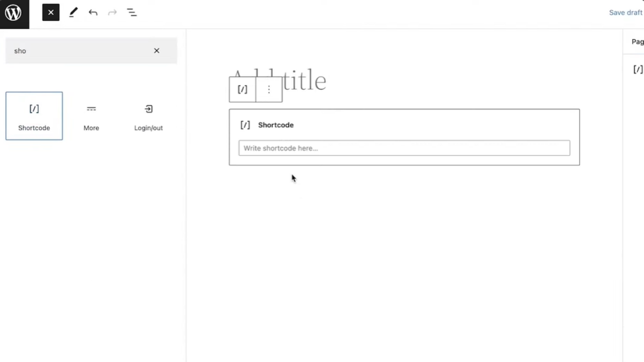
Task: Click Save draft link
Action: tap(625, 13)
